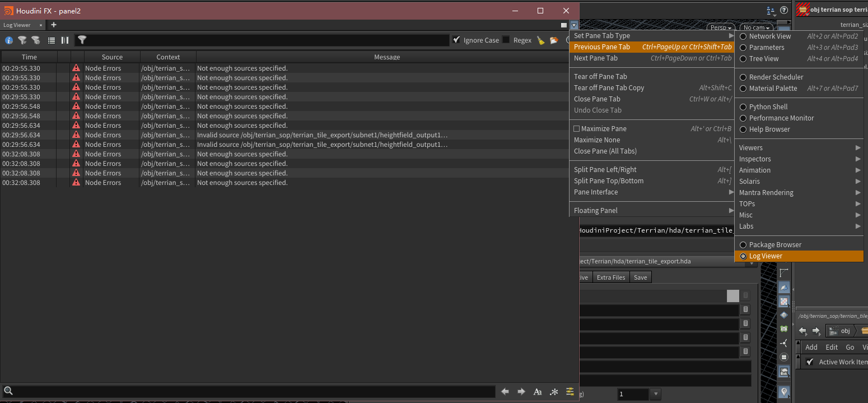The image size is (868, 403).
Task: Select Split Pane Left/Right
Action: click(652, 170)
